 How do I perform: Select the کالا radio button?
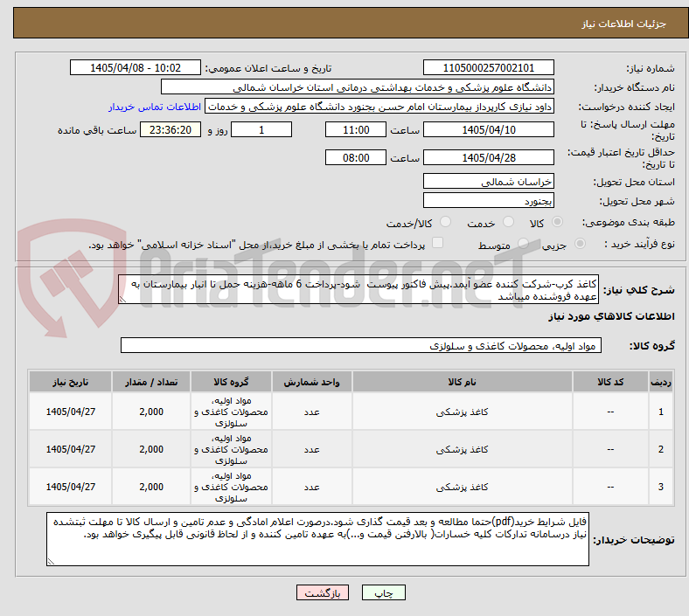click(557, 222)
